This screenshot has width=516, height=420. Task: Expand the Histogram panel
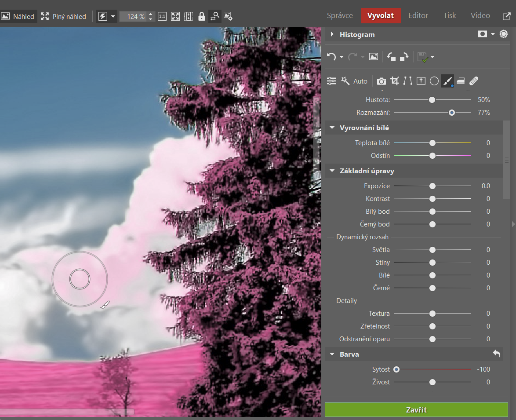(332, 34)
